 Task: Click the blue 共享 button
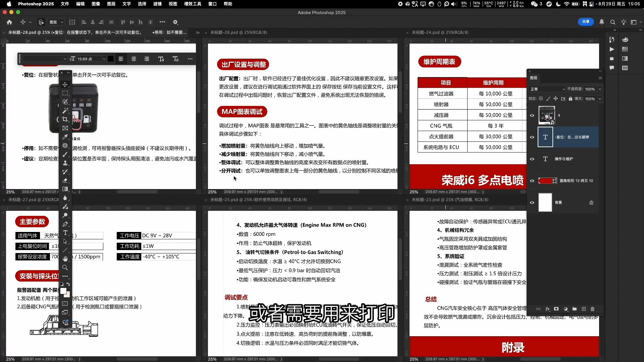[x=586, y=22]
